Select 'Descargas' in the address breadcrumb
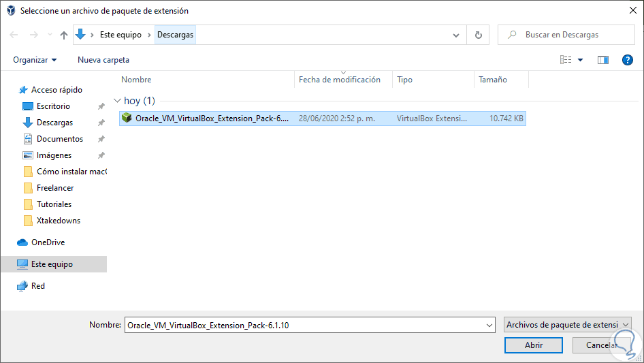644x363 pixels. click(176, 35)
